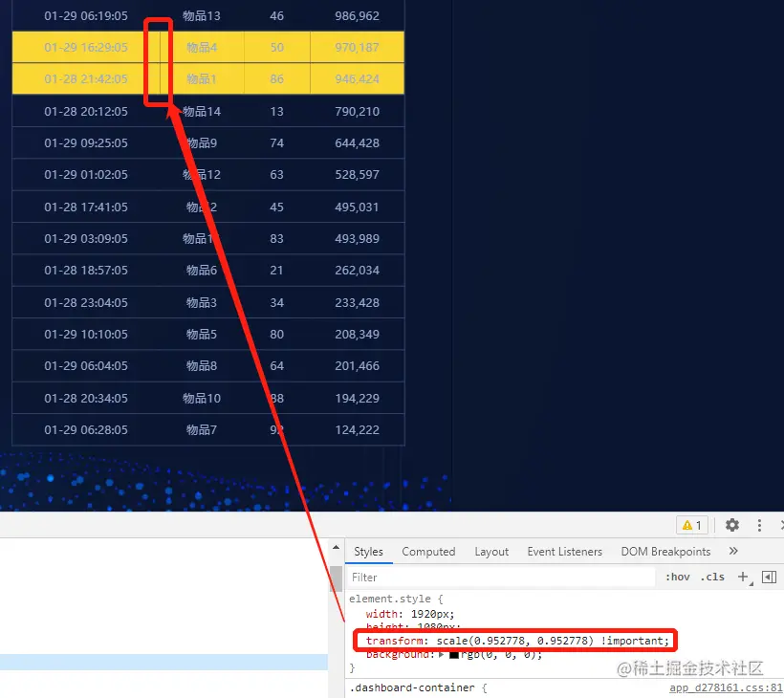
Task: Click the value 262,034
Action: pyautogui.click(x=357, y=270)
